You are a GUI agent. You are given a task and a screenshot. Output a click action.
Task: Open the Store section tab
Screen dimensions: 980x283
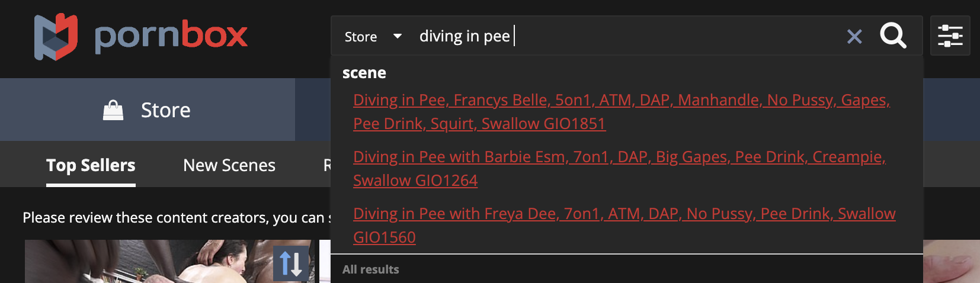pos(165,110)
